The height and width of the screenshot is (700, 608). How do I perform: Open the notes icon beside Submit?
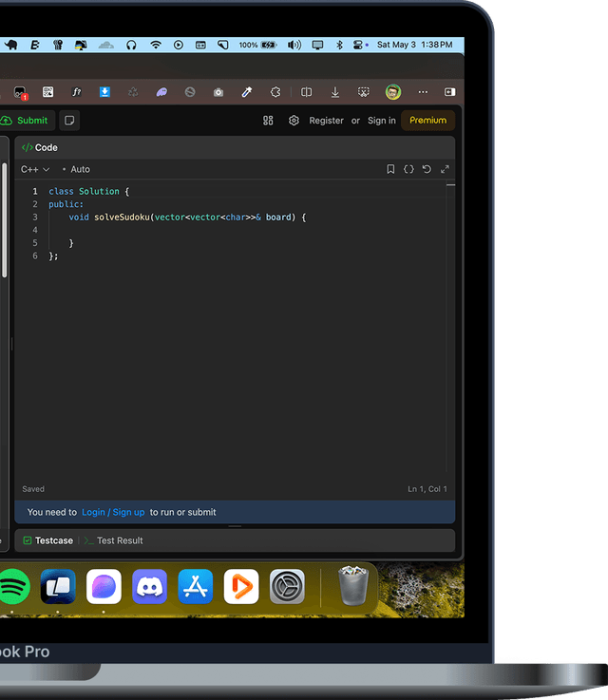(x=69, y=121)
